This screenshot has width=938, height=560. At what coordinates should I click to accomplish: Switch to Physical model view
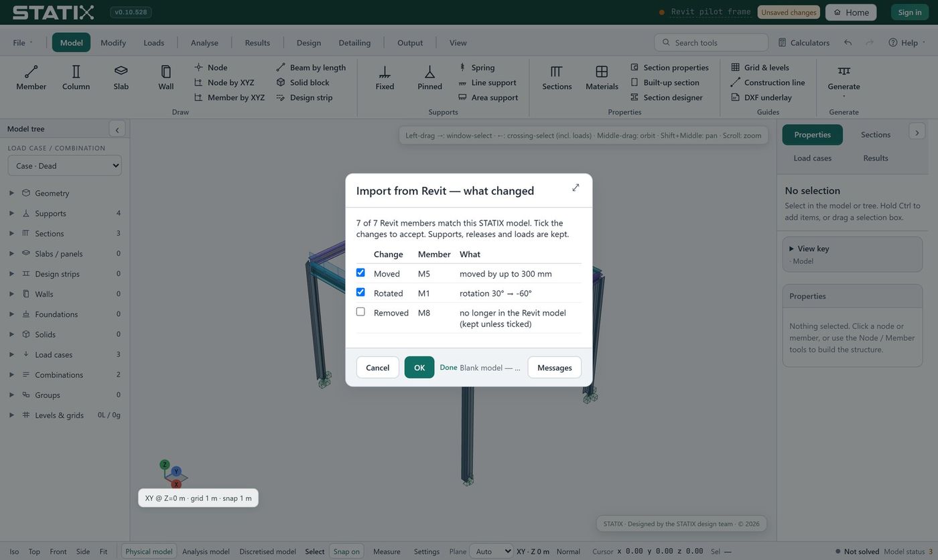149,551
